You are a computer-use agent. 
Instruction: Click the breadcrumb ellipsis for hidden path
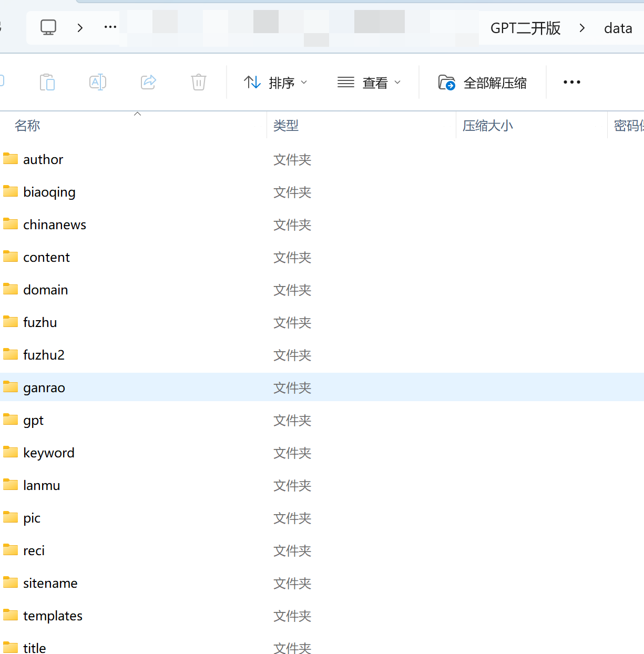click(x=110, y=27)
